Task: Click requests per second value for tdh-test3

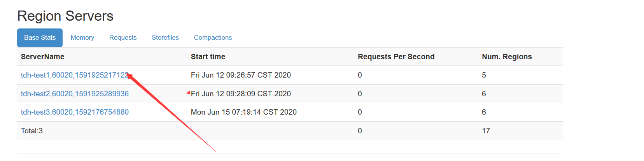Action: tap(360, 112)
